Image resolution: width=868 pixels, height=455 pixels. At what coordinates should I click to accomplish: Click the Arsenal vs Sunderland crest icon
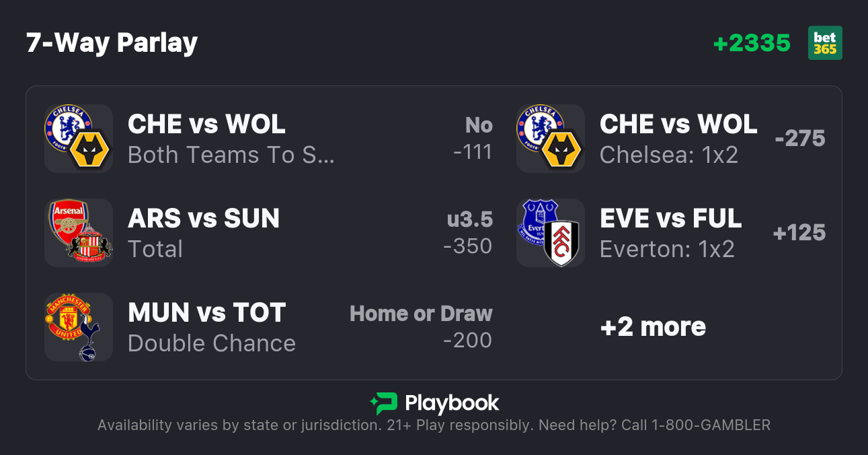pyautogui.click(x=79, y=233)
